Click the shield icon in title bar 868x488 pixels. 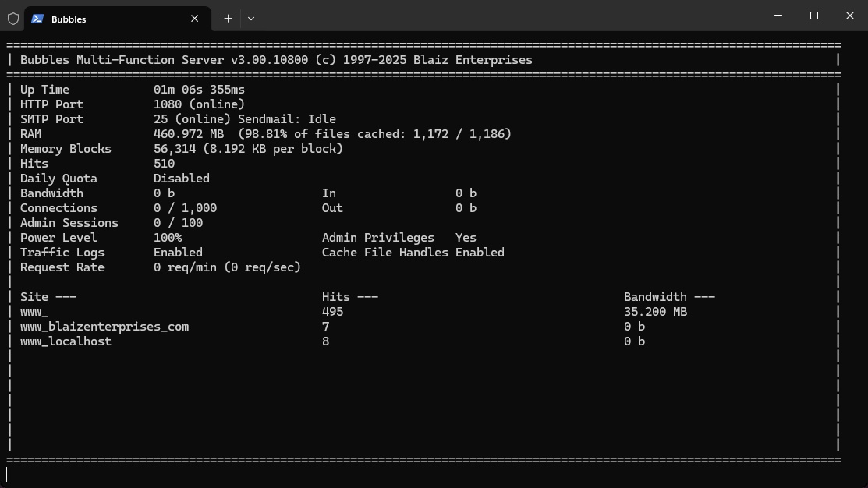pos(13,19)
